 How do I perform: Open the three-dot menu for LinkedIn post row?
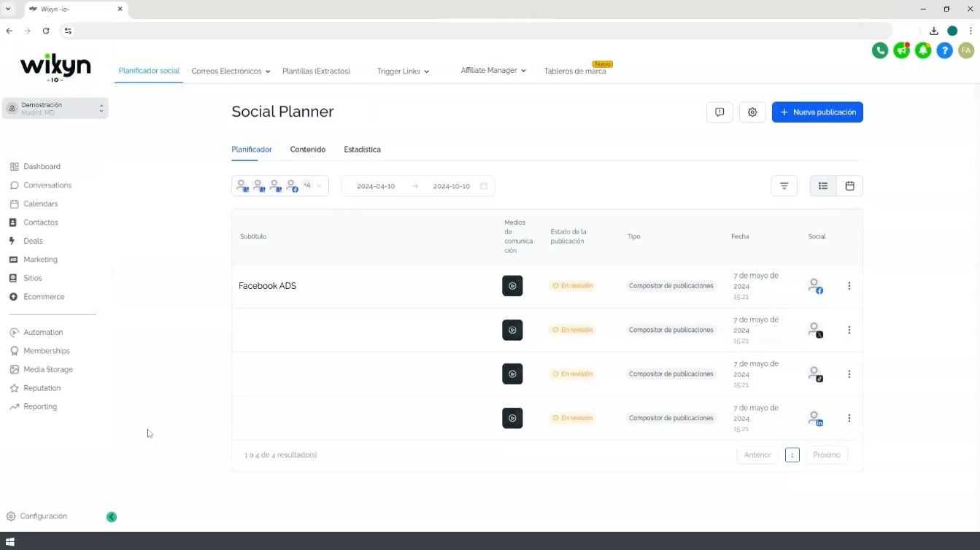[849, 419]
